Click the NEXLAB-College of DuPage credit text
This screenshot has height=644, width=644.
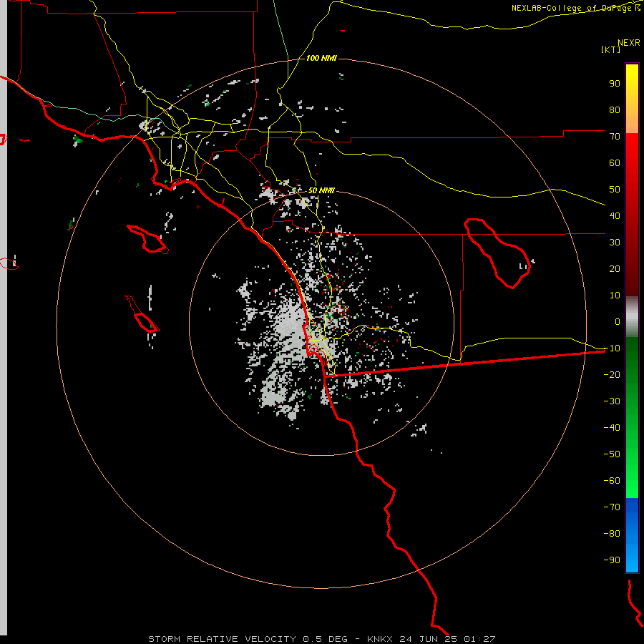point(576,8)
